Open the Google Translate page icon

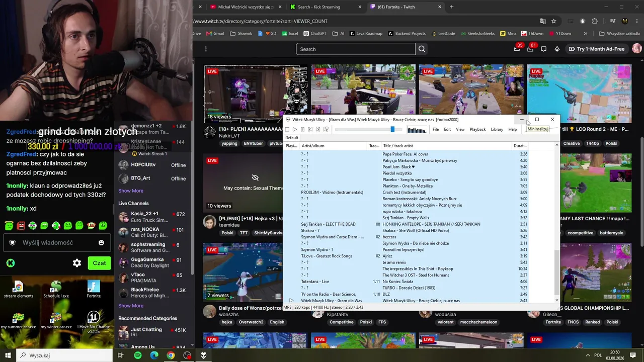pyautogui.click(x=543, y=21)
